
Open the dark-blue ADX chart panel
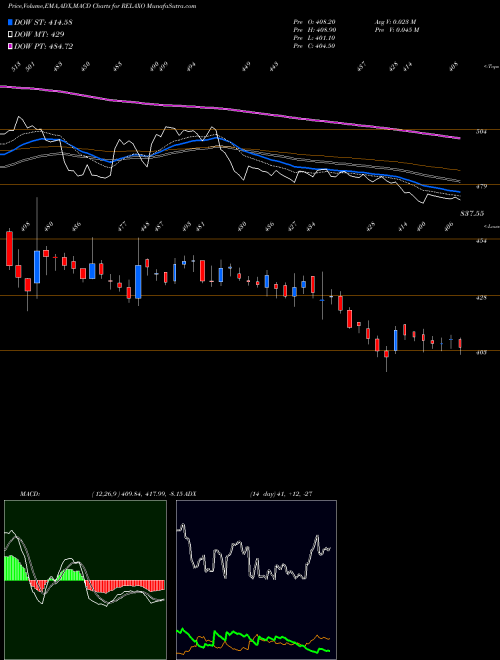pos(256,580)
